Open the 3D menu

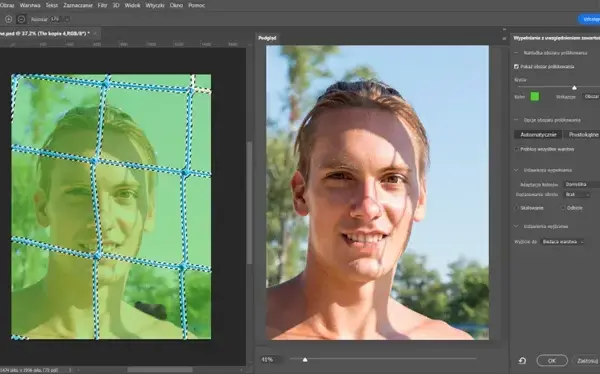pos(116,5)
